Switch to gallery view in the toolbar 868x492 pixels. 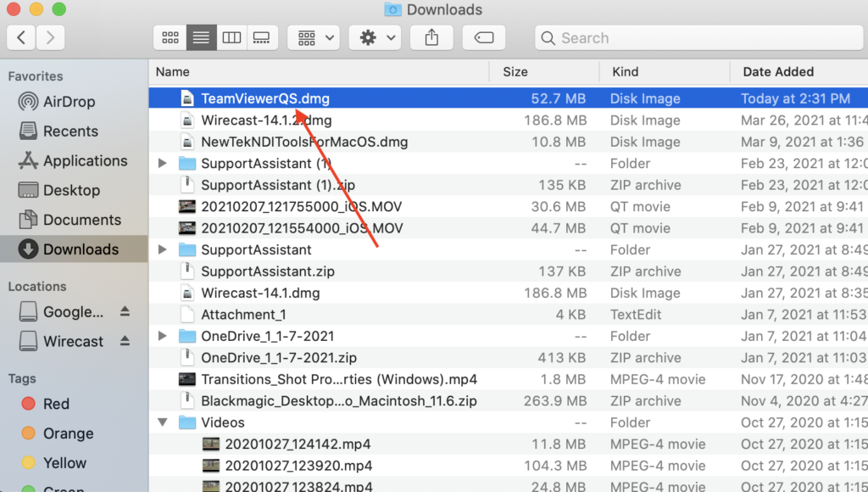[x=261, y=37]
